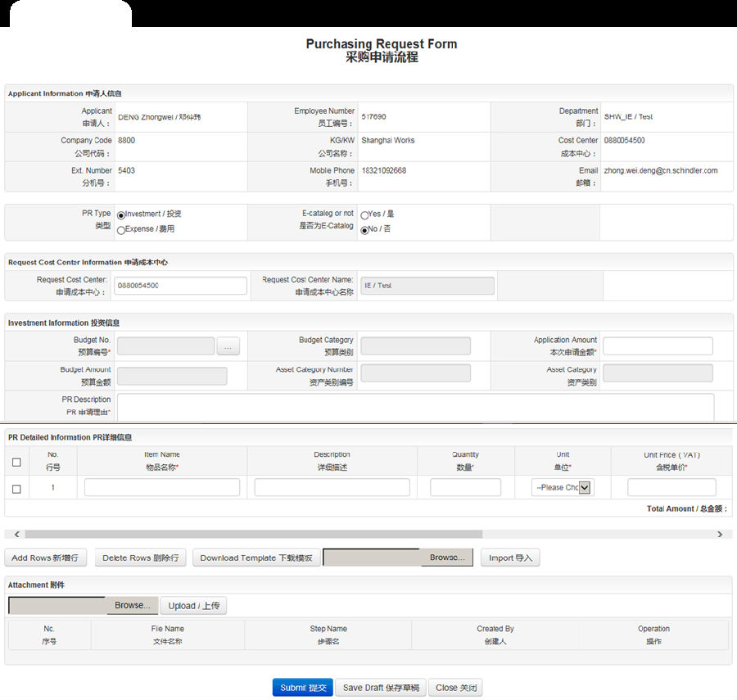Click Browse next to Download Template

tap(447, 558)
